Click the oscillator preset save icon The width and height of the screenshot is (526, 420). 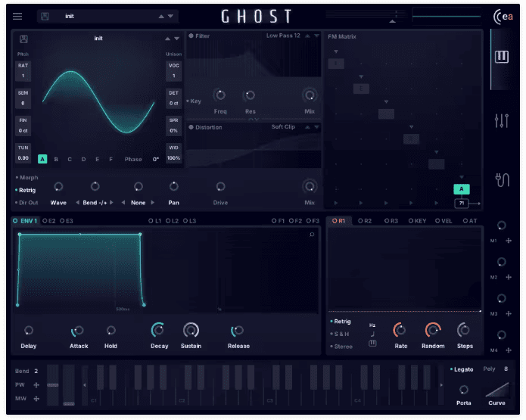pos(23,39)
